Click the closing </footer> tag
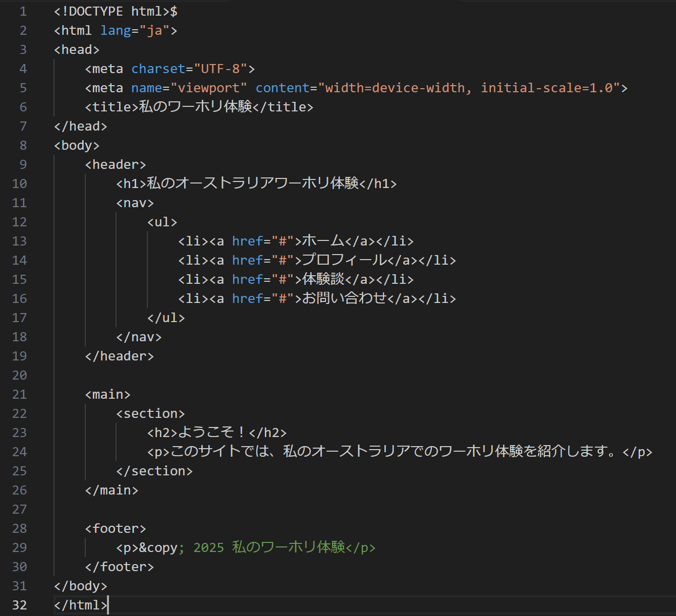676x616 pixels. coord(120,567)
